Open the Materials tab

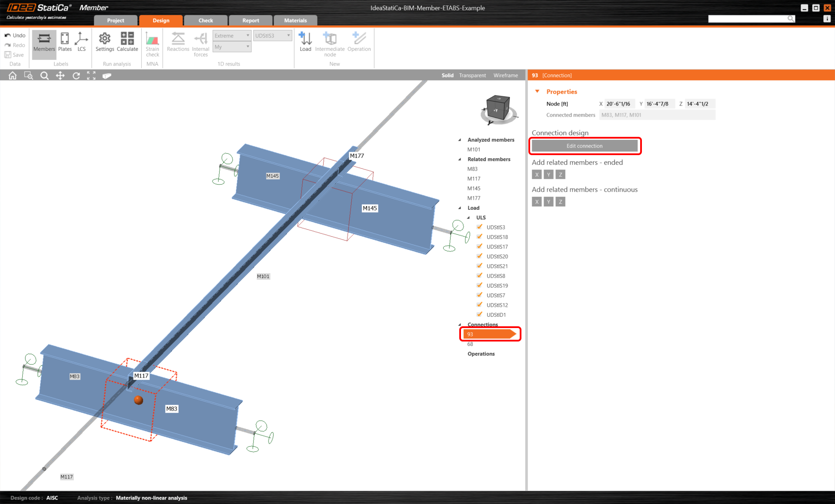295,20
